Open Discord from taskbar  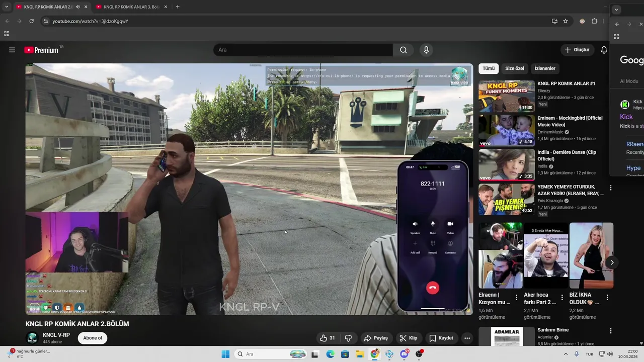[405, 354]
